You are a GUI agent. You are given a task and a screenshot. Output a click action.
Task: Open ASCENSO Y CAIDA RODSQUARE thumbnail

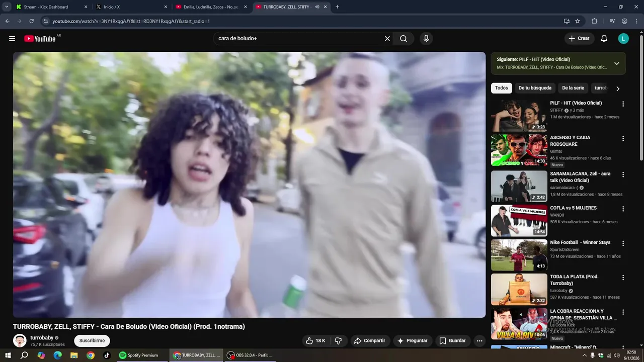pos(519,150)
